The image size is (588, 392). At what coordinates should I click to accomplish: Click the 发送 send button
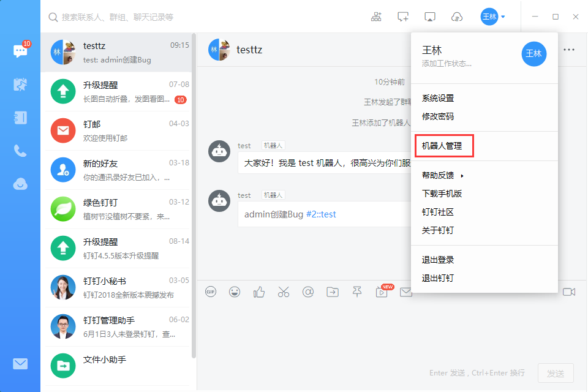[x=556, y=373]
